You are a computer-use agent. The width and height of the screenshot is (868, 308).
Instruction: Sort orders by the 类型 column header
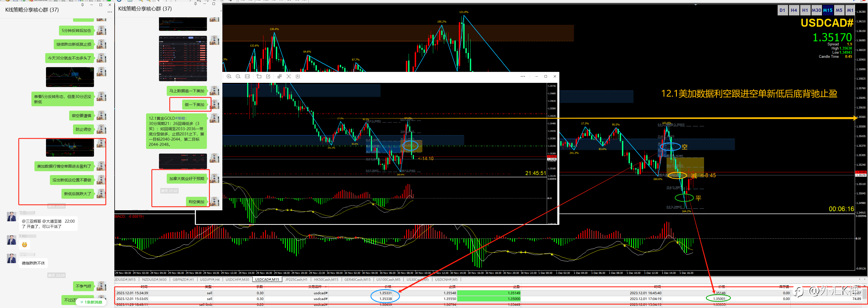[x=208, y=287]
